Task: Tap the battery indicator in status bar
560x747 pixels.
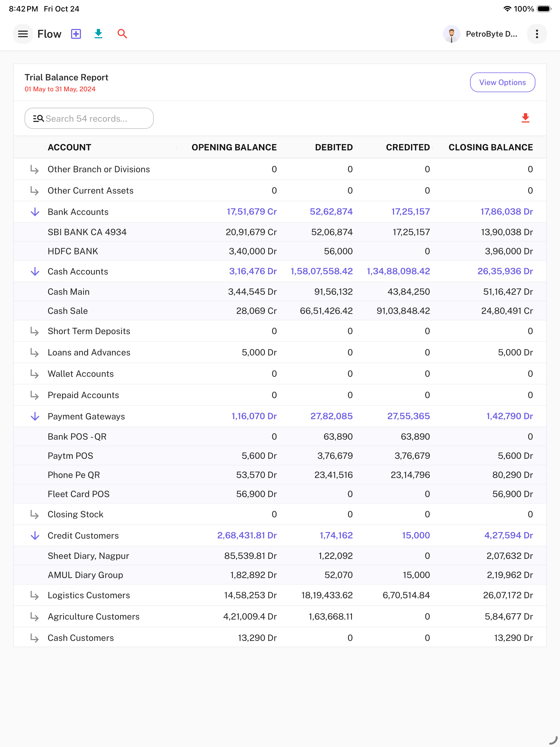Action: point(544,9)
